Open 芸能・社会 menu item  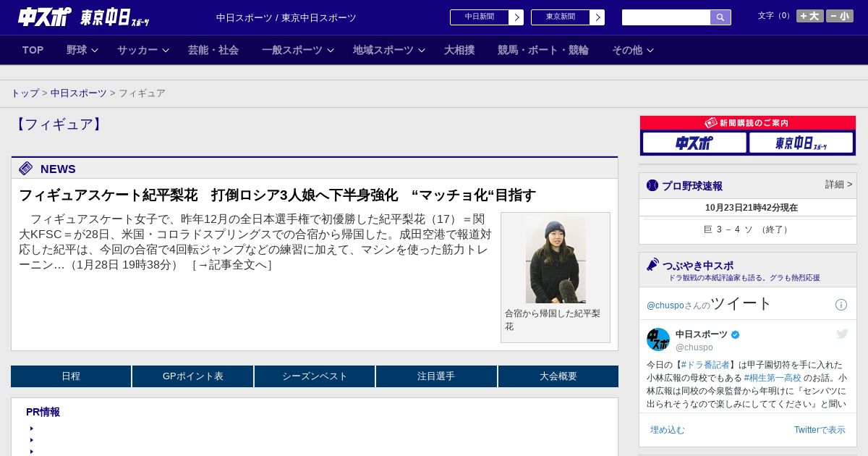[x=213, y=50]
